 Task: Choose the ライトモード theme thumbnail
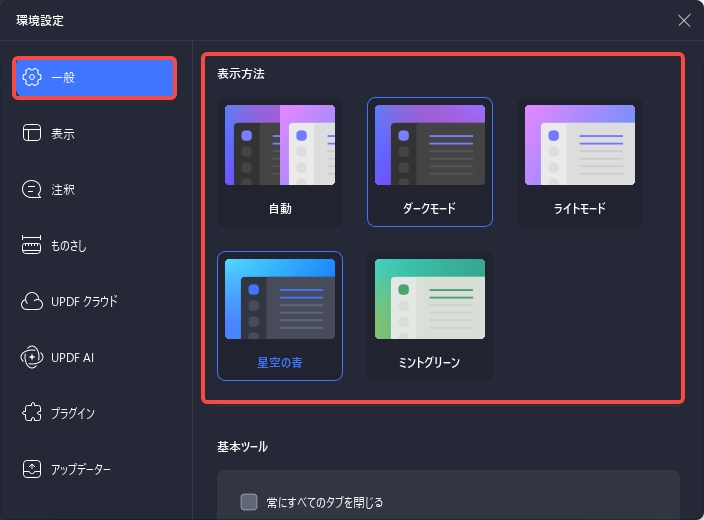[x=580, y=145]
